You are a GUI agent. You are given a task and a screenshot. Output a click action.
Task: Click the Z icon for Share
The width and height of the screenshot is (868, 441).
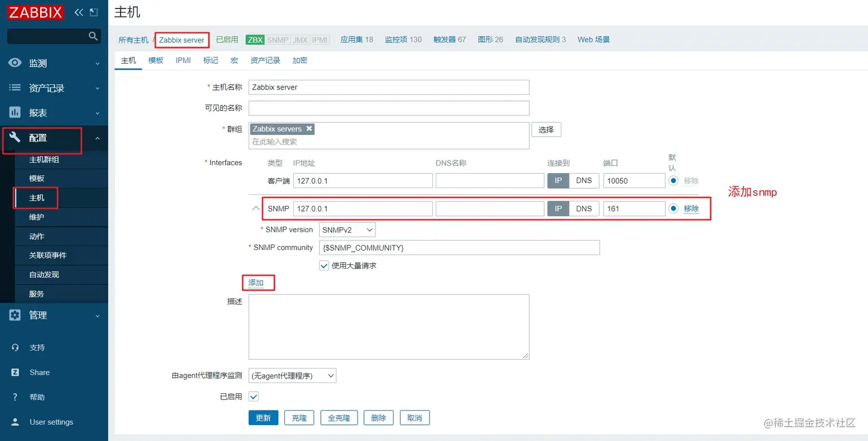click(15, 372)
